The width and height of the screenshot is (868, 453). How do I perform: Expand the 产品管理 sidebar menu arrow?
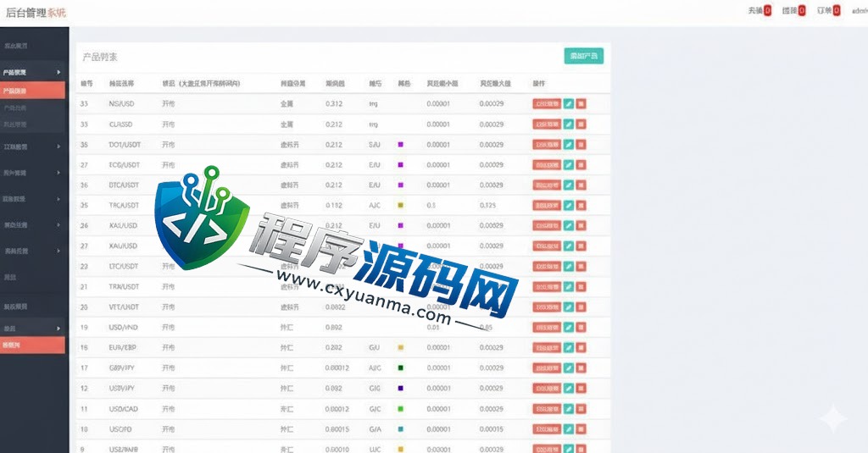point(58,72)
